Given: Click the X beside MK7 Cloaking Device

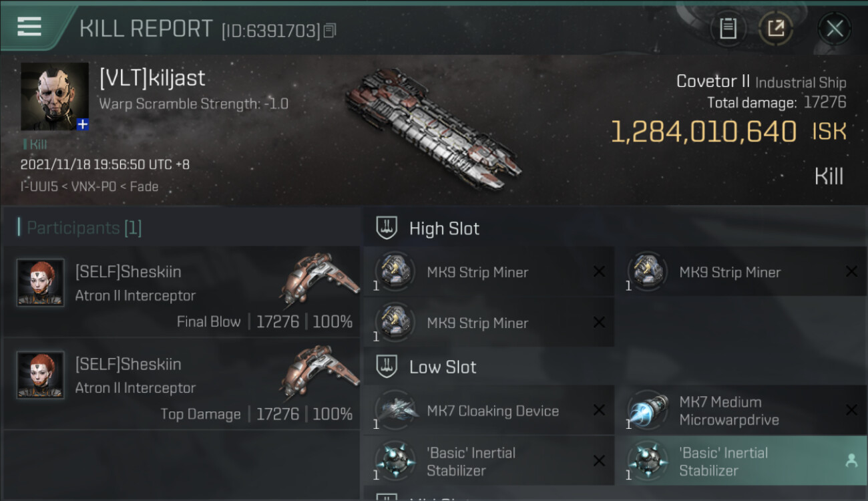Looking at the screenshot, I should 599,410.
